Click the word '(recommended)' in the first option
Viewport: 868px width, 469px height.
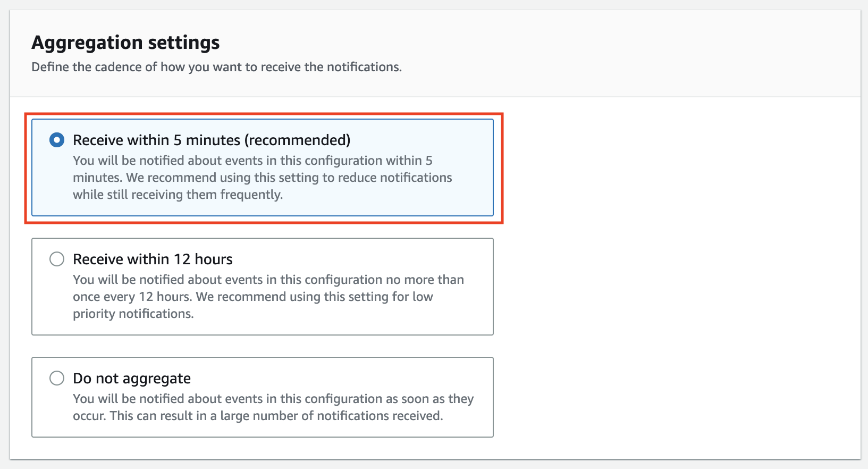(x=298, y=140)
